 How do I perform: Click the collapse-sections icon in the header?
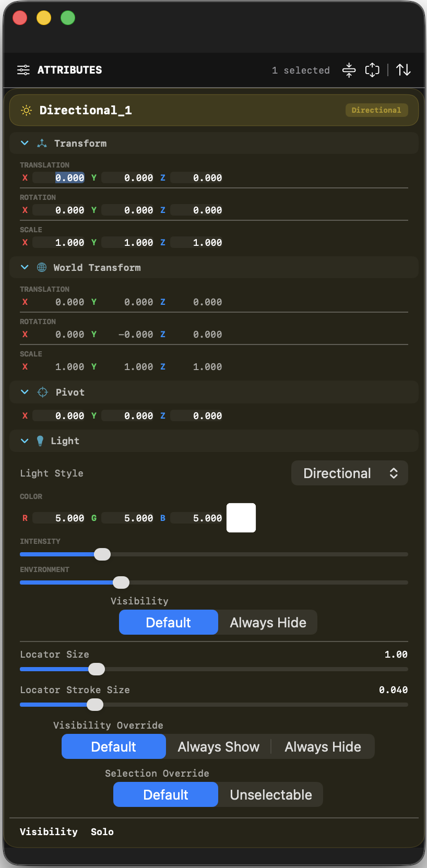point(349,70)
